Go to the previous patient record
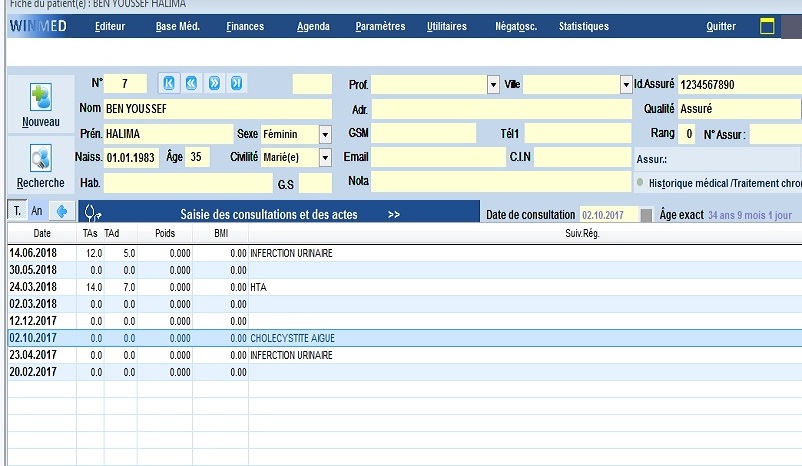802x466 pixels. point(192,83)
